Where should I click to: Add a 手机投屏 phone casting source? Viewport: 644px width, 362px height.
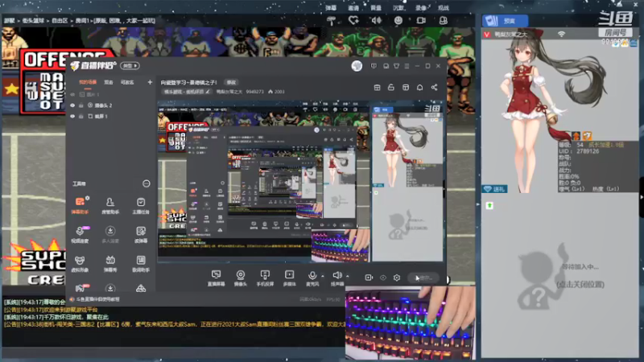[x=265, y=278]
